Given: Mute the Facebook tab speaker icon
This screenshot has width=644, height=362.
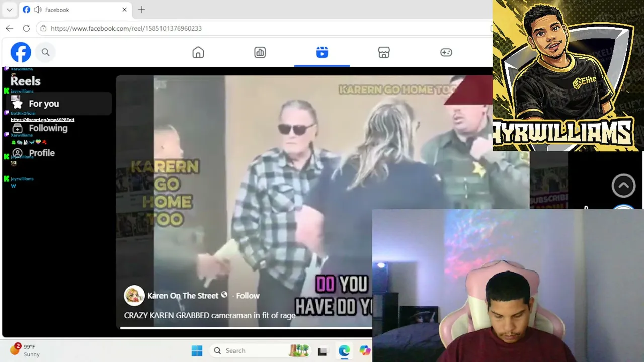Looking at the screenshot, I should click(x=37, y=10).
